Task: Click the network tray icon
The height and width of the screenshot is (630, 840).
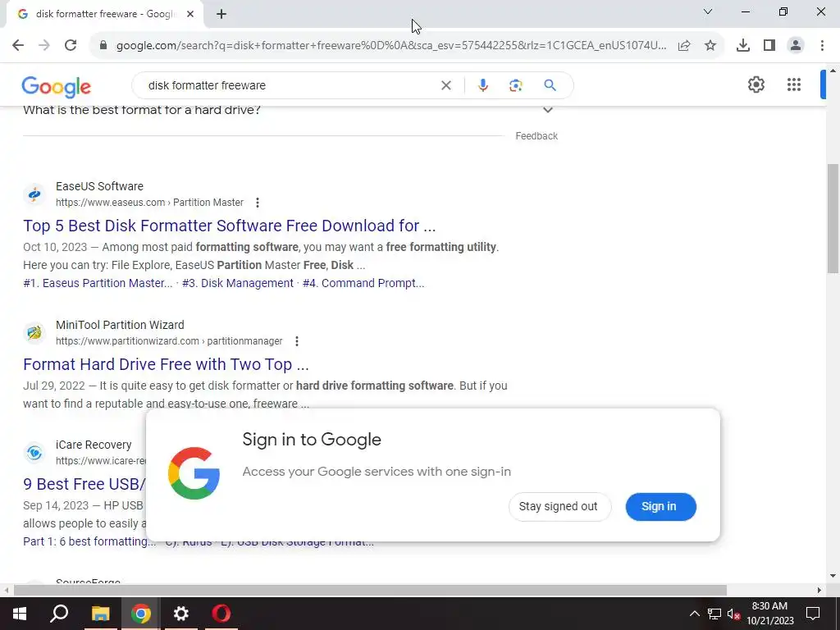Action: click(714, 614)
